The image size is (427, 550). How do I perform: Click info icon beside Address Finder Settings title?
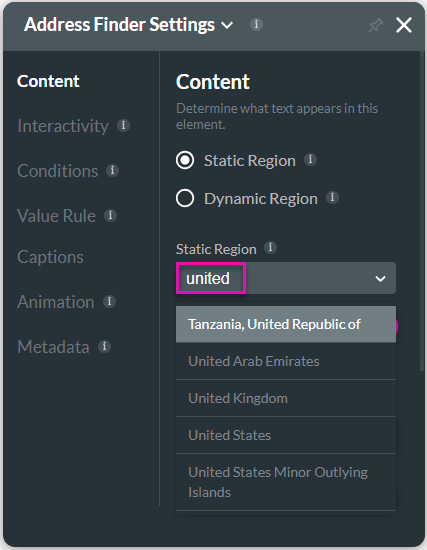pyautogui.click(x=256, y=25)
